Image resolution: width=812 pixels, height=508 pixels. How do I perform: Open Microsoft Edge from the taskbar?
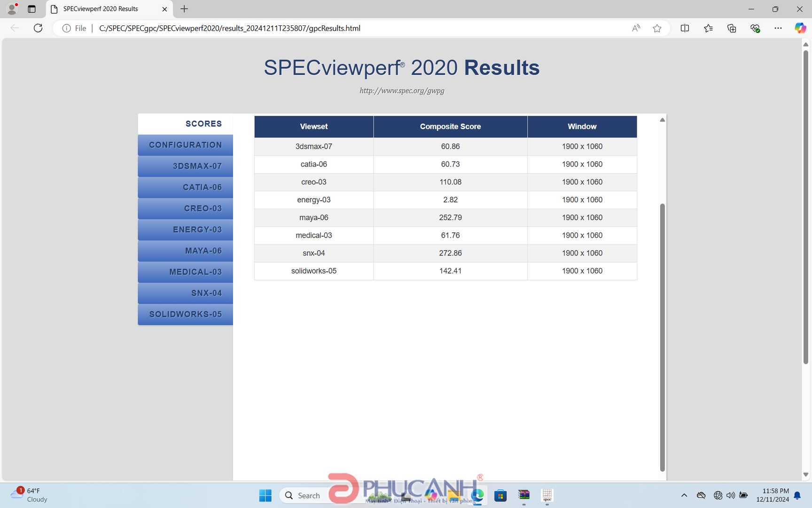tap(477, 495)
